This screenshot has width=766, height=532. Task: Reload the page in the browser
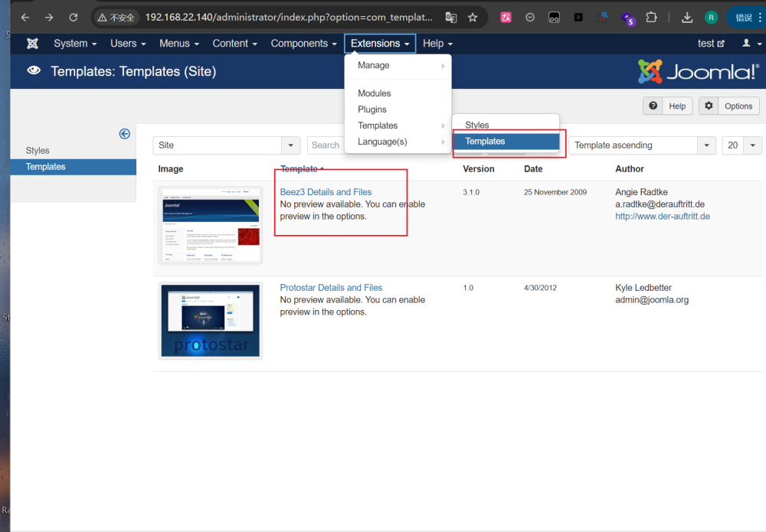(x=73, y=17)
